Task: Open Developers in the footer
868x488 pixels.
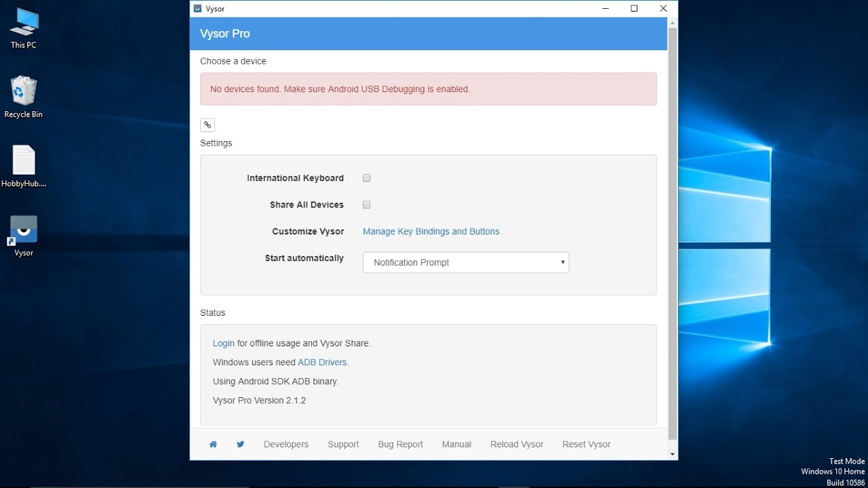Action: click(286, 445)
